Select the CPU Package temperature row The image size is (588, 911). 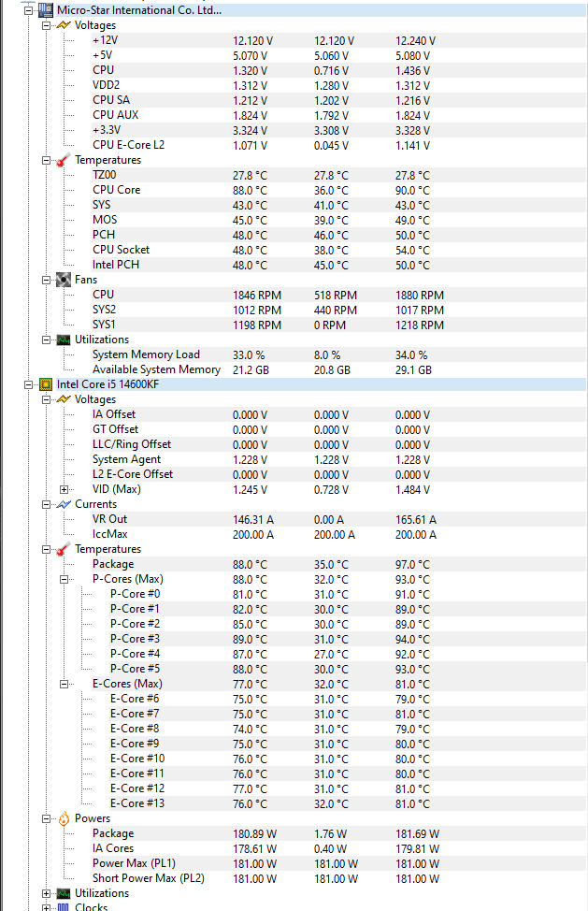[x=337, y=564]
